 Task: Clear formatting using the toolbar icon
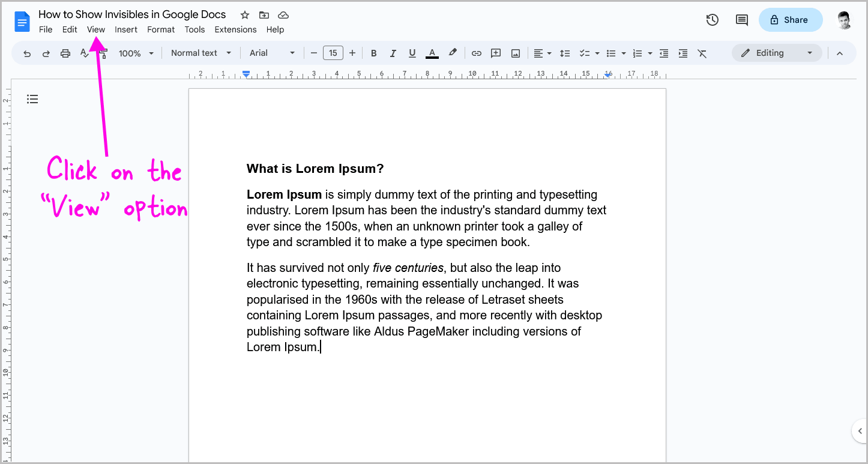point(702,53)
